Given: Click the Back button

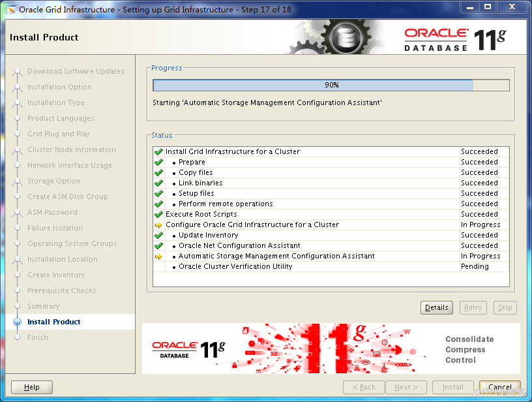Looking at the screenshot, I should click(364, 387).
